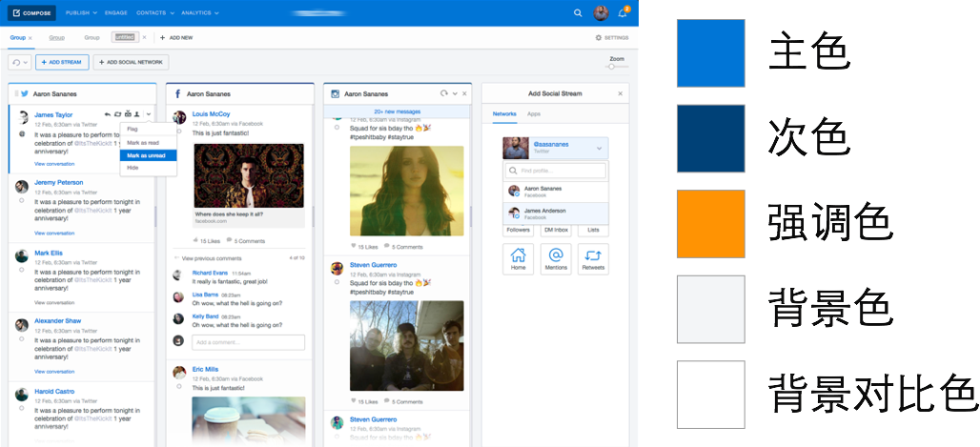The height and width of the screenshot is (447, 980).
Task: Open View conversation link under James Taylor
Action: [54, 164]
